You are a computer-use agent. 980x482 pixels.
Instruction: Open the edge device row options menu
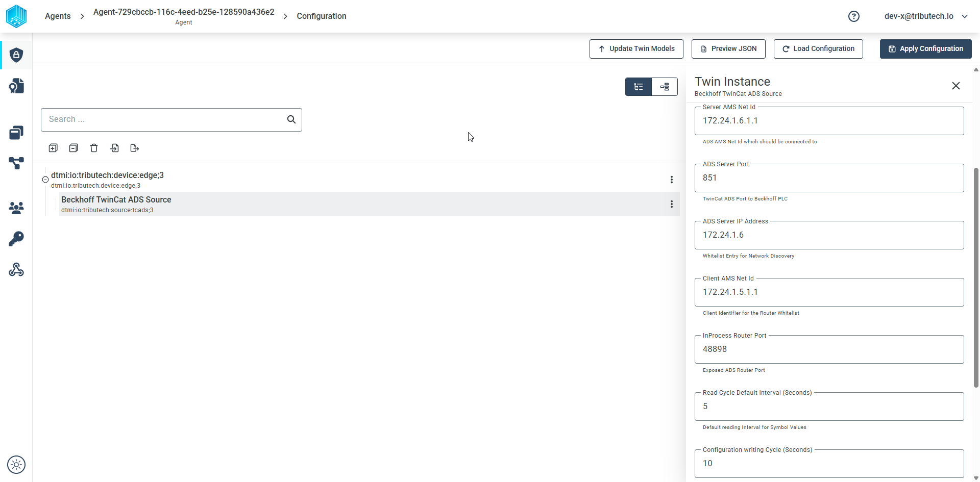point(672,180)
